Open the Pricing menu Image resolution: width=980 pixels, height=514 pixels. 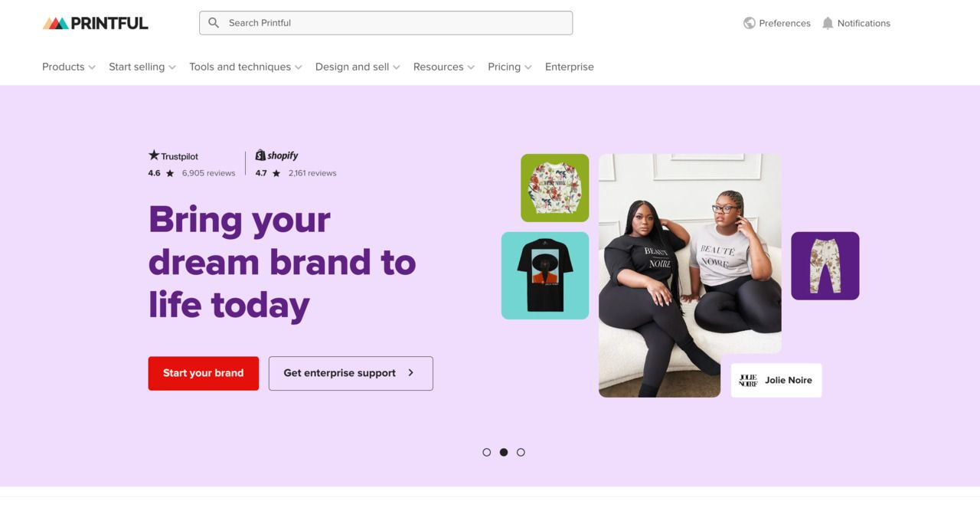tap(510, 67)
